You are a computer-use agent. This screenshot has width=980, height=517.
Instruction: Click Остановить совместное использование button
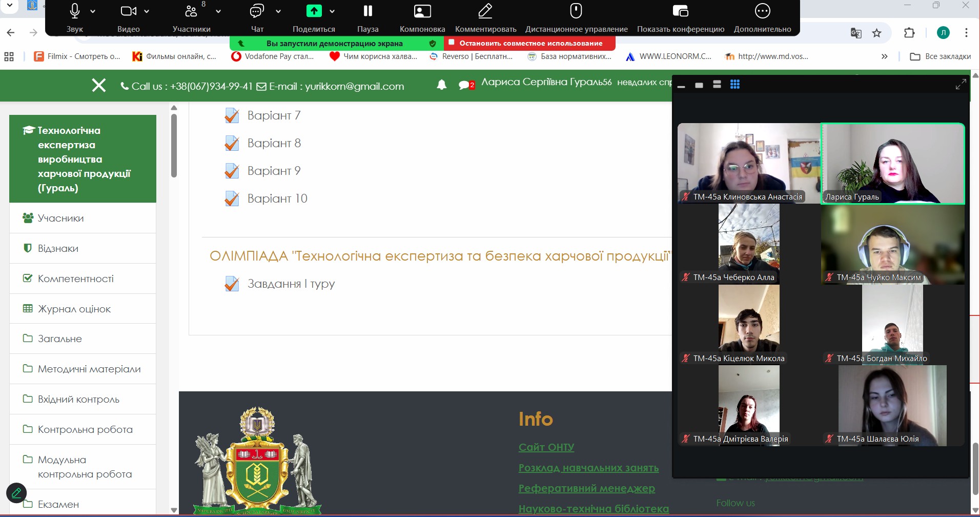(530, 43)
